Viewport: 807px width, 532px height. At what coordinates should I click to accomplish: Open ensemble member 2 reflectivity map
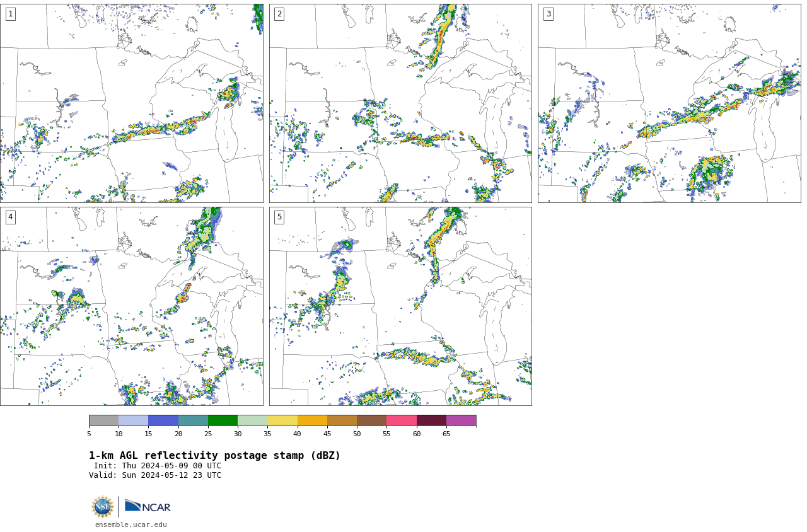point(400,103)
